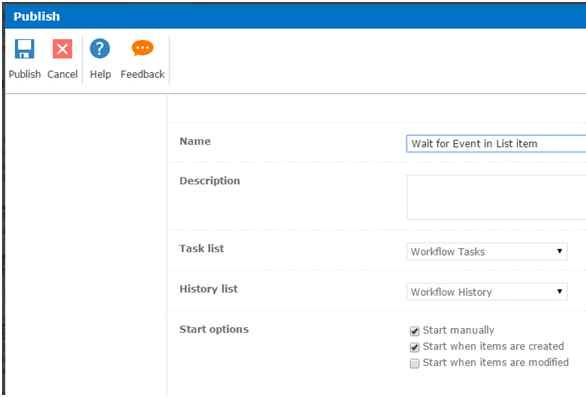586x397 pixels.
Task: Uncheck Start when items are created
Action: [x=414, y=347]
